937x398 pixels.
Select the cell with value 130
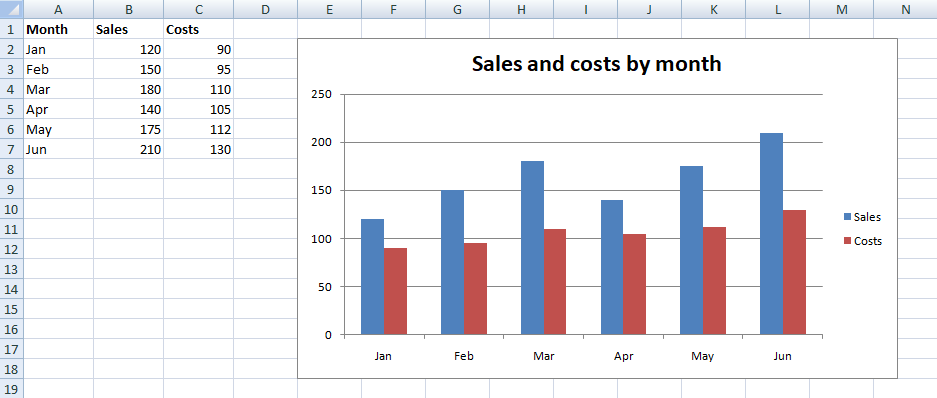198,149
